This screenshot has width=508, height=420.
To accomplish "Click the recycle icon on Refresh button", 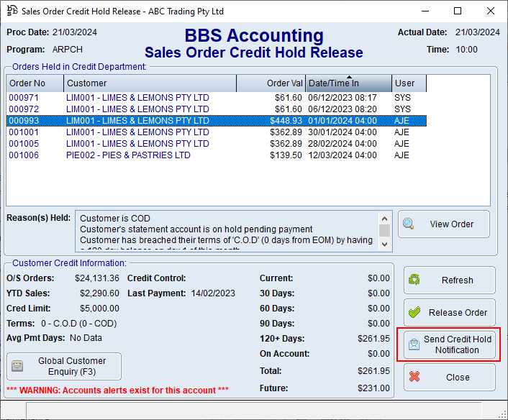I will [x=414, y=280].
